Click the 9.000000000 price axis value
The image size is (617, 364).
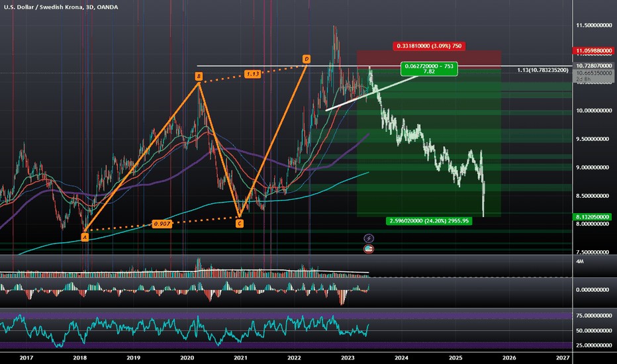tap(593, 167)
